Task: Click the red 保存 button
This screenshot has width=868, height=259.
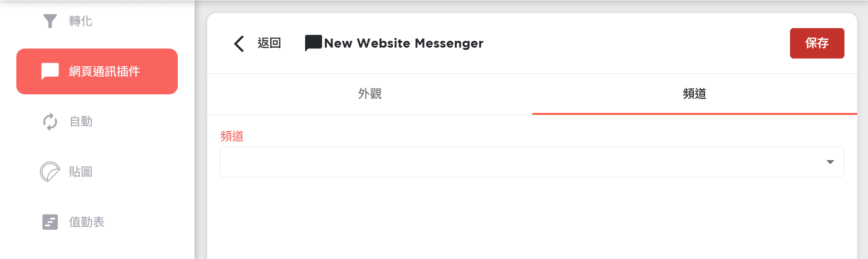Action: click(817, 43)
